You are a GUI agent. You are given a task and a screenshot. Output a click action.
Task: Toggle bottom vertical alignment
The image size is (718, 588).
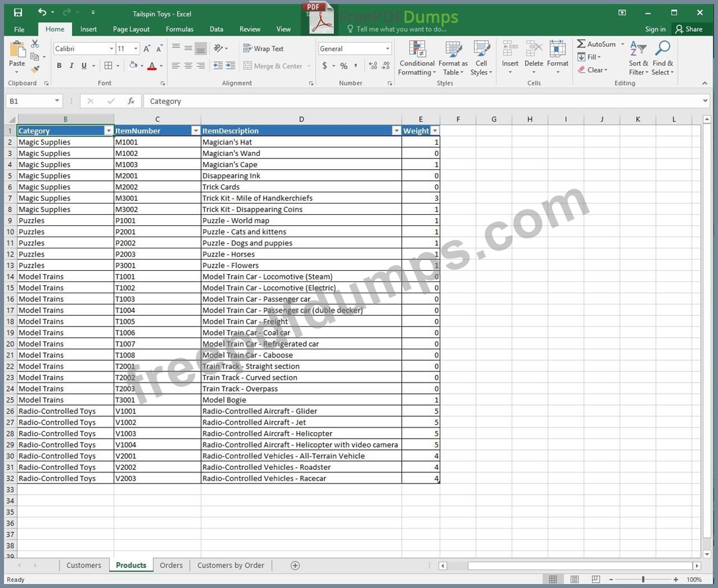(200, 48)
